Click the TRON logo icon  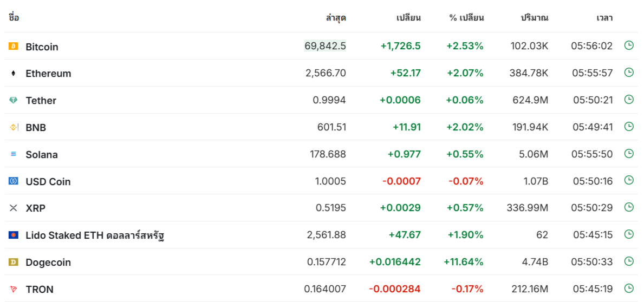[x=13, y=289]
